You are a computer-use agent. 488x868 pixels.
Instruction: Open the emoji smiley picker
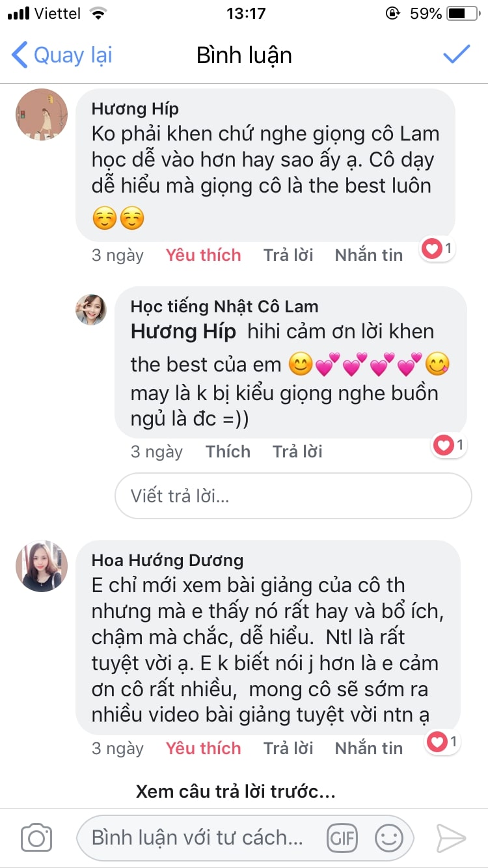coord(389,837)
